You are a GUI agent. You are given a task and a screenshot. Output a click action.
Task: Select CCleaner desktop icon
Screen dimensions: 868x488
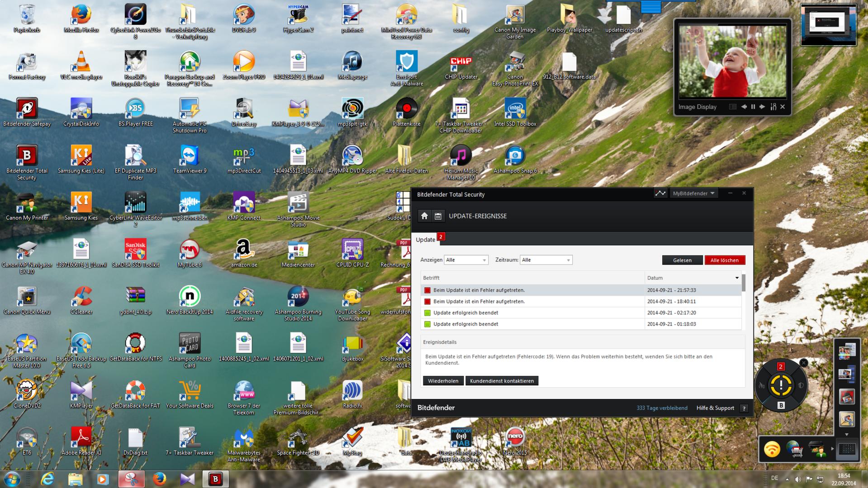tap(81, 301)
